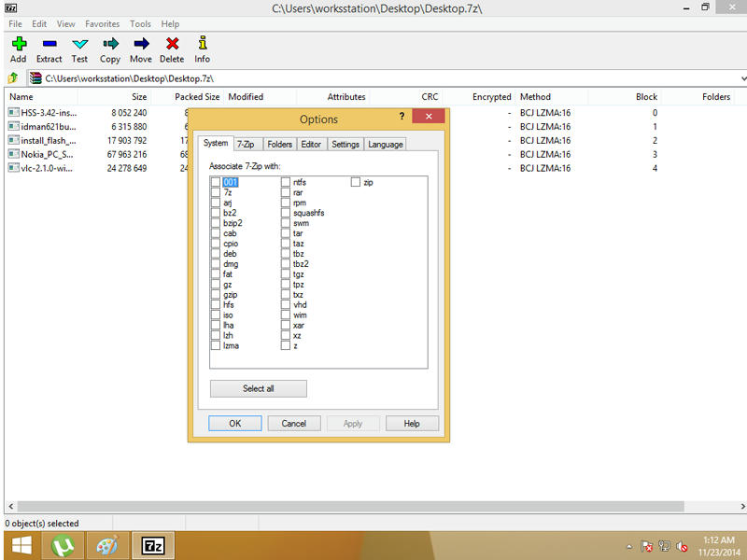Open the Edit menu
Viewport: 747px width, 560px height.
pyautogui.click(x=39, y=24)
